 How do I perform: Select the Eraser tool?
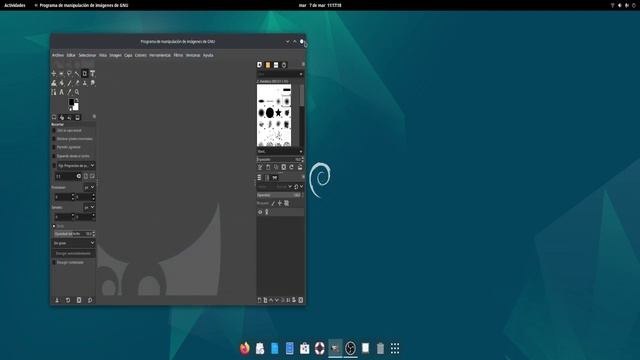pos(77,83)
